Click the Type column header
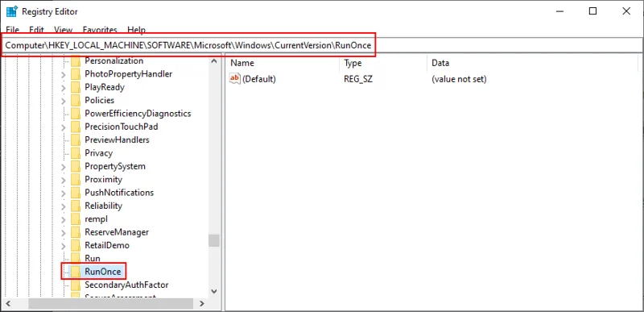Screen dimensions: 644x312 click(x=383, y=63)
